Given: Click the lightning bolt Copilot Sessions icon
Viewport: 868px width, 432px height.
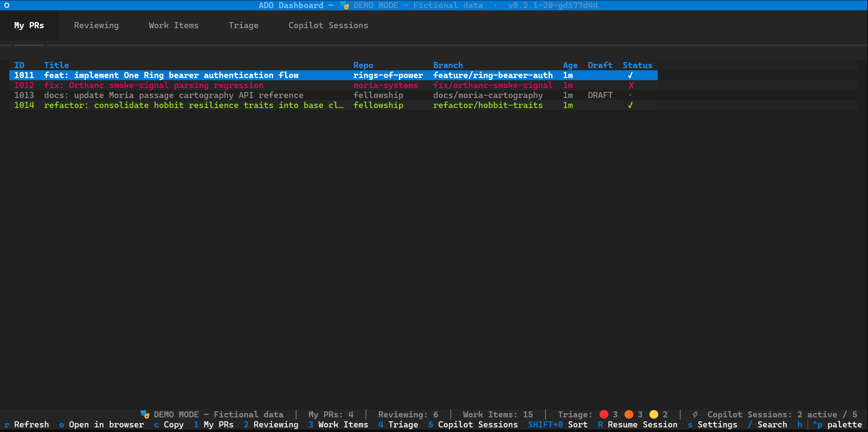Looking at the screenshot, I should (x=695, y=414).
